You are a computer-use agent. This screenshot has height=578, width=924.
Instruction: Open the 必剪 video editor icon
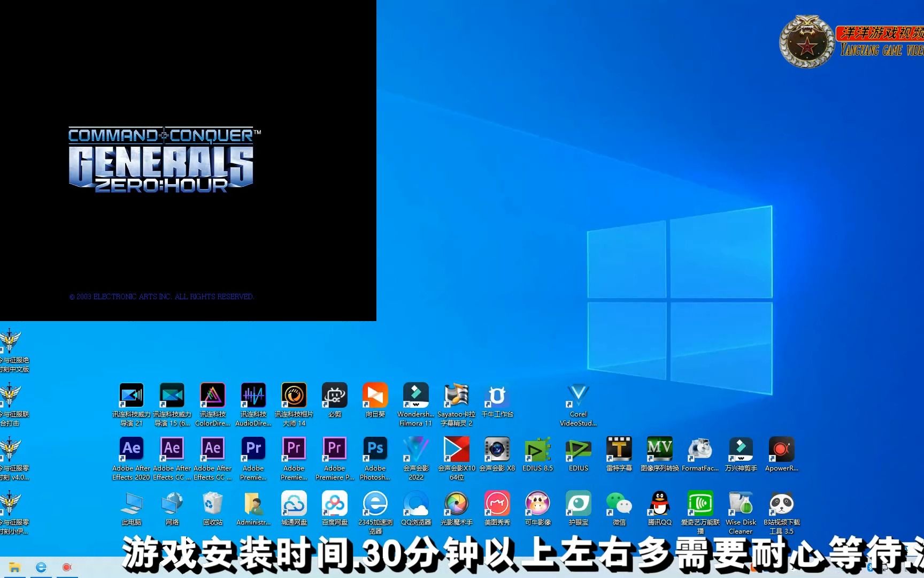(x=335, y=400)
